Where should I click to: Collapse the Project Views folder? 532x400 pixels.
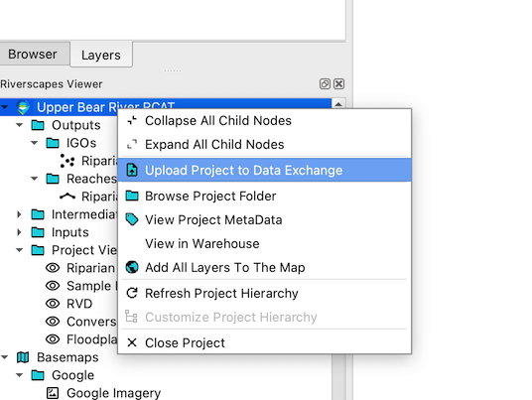point(19,250)
